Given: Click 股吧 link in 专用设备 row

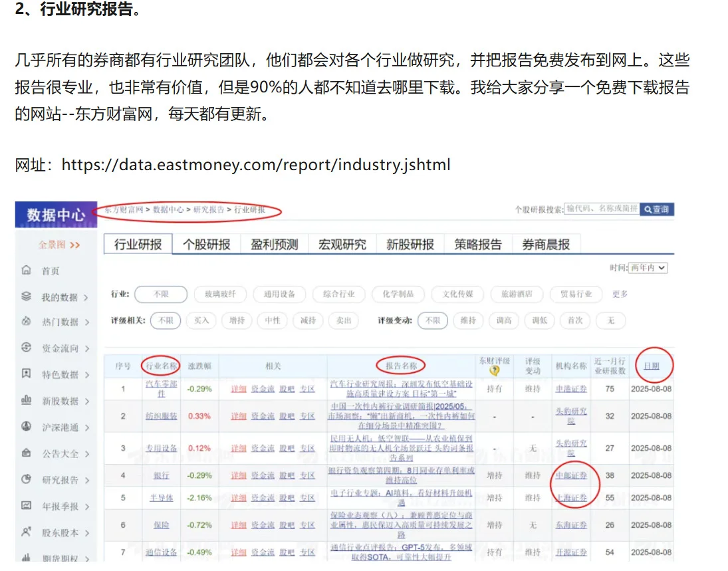Looking at the screenshot, I should [287, 448].
